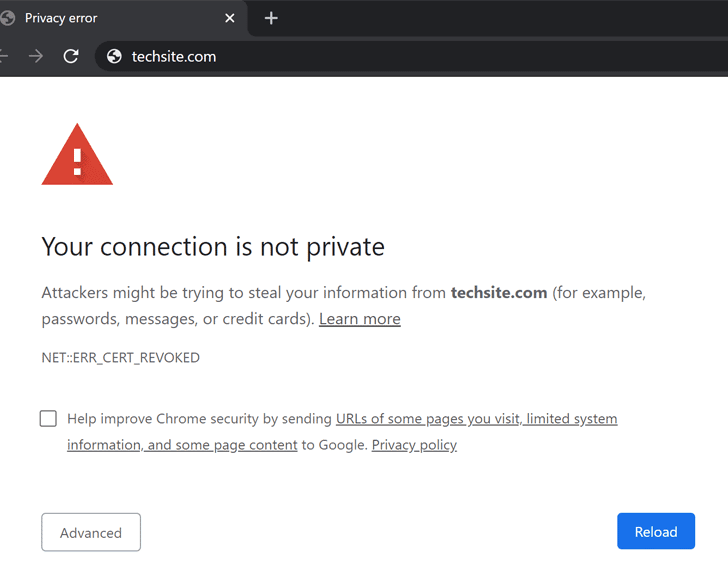
Task: Click the red warning triangle icon
Action: tap(77, 155)
